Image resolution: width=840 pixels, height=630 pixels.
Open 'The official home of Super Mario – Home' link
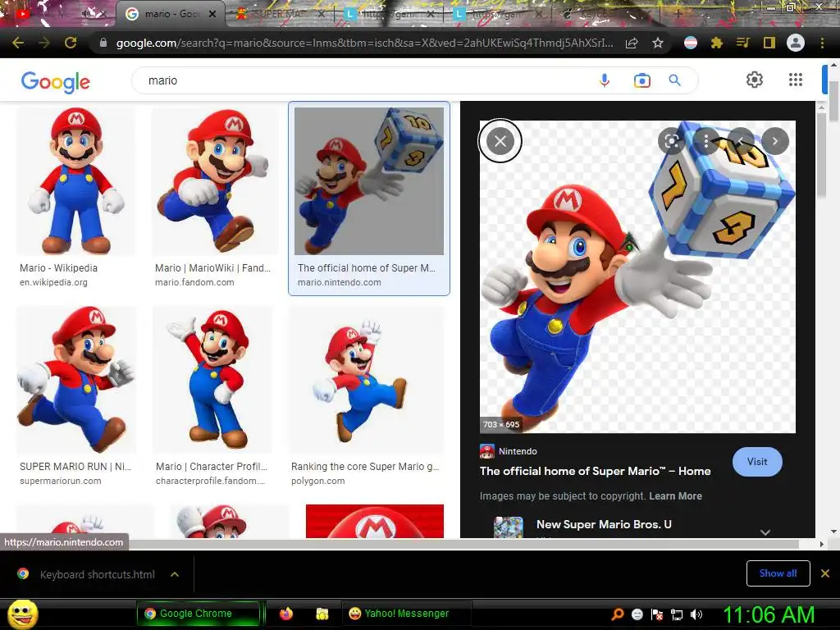[x=596, y=472]
